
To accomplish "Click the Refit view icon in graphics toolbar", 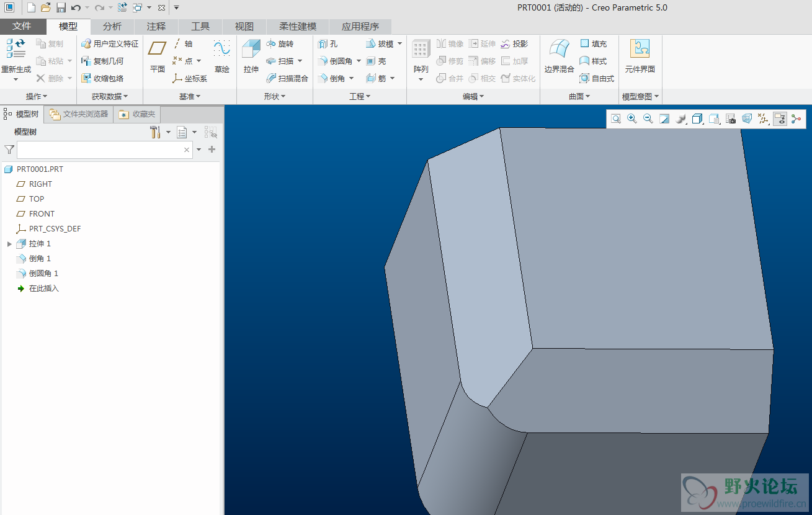I will click(x=616, y=119).
